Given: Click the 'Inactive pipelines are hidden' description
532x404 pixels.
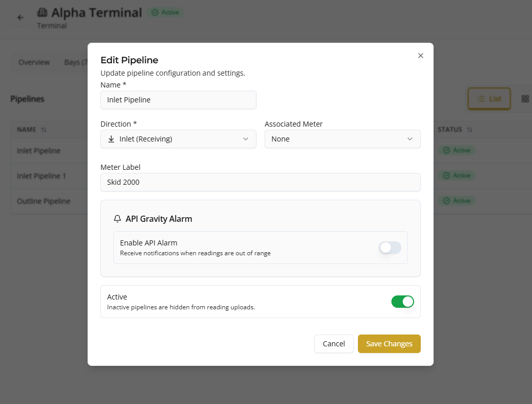Looking at the screenshot, I should tap(181, 307).
